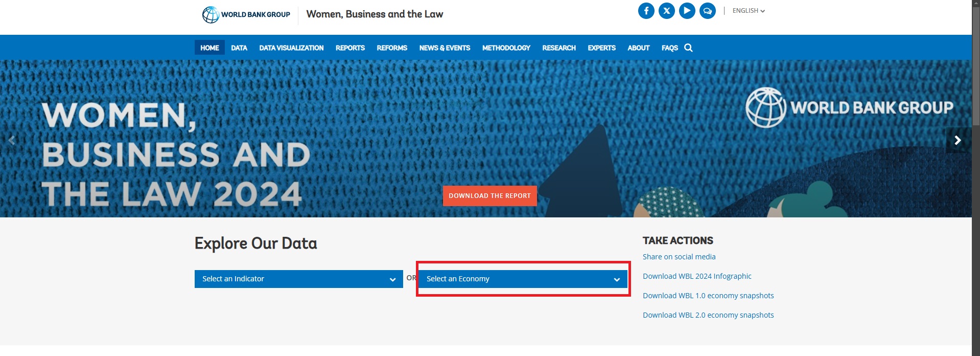Open the DATA VISUALIZATION menu item
The width and height of the screenshot is (980, 356).
(291, 48)
